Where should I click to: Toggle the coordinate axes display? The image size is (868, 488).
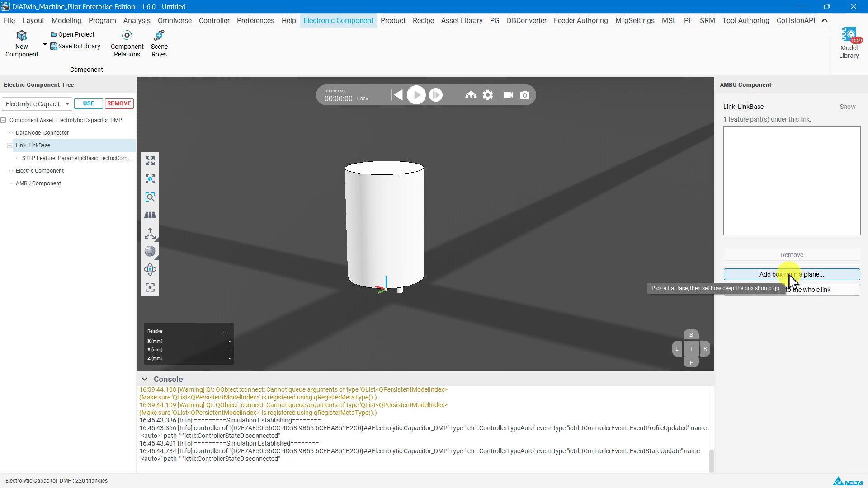point(150,234)
